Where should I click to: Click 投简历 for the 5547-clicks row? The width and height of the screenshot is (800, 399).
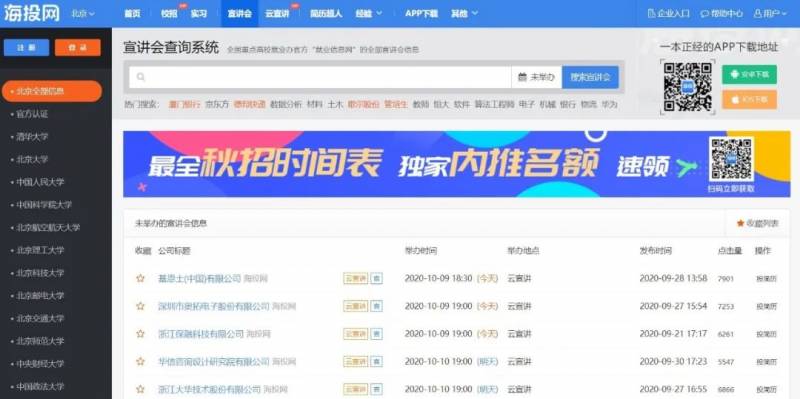click(x=766, y=362)
